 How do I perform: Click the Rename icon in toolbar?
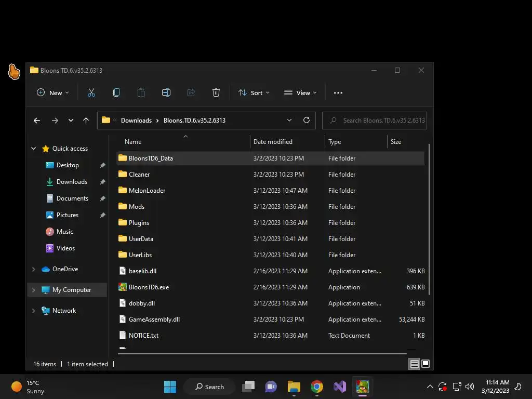click(166, 92)
